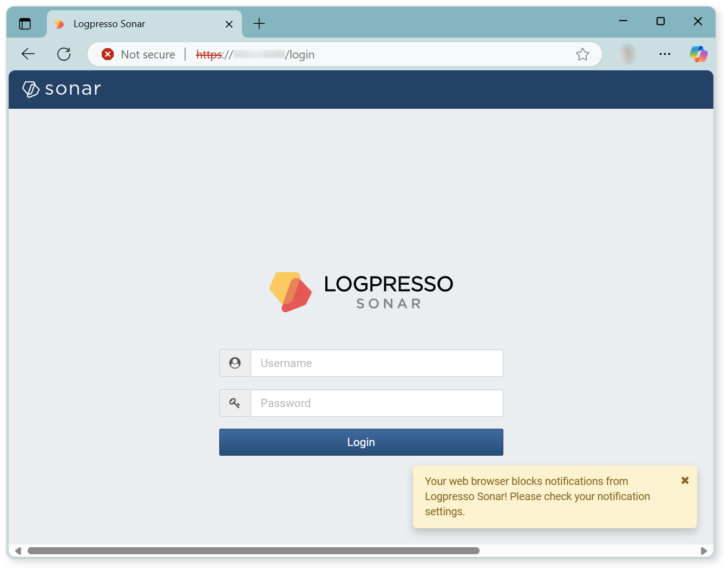
Task: Dismiss the notification warning with its X
Action: pyautogui.click(x=685, y=481)
